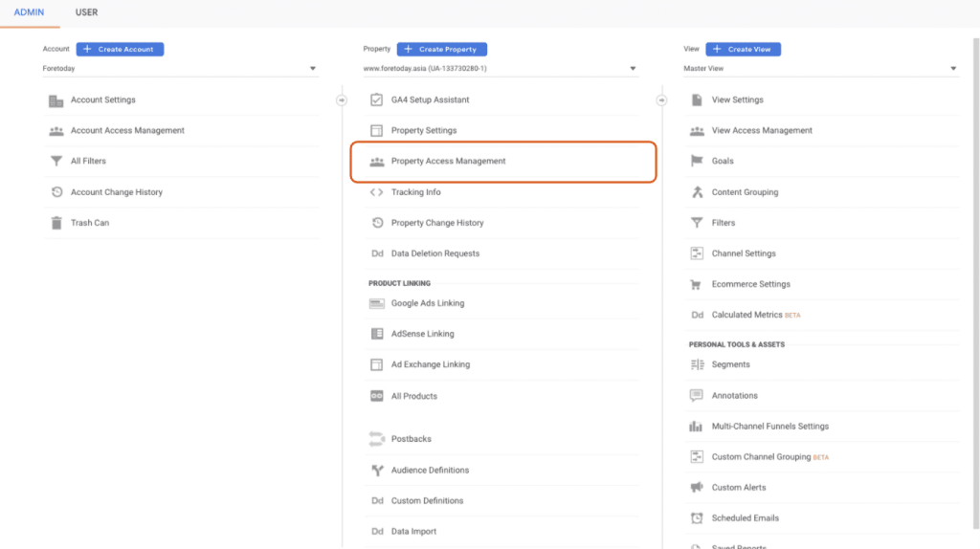Click the All Filters funnel icon
The width and height of the screenshot is (980, 549).
(x=56, y=162)
